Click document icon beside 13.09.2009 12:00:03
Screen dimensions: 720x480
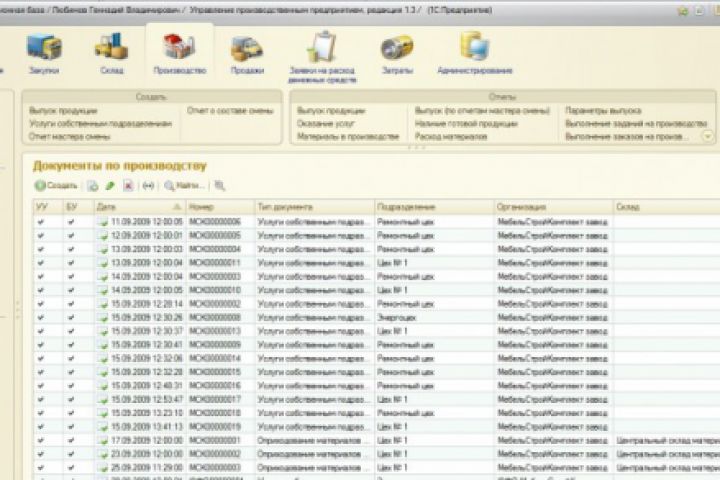[x=102, y=249]
